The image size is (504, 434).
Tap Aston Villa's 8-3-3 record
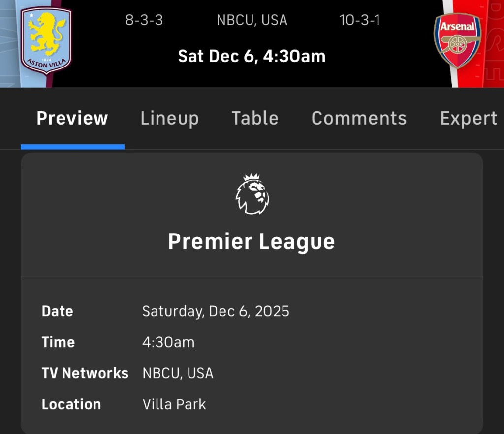144,21
